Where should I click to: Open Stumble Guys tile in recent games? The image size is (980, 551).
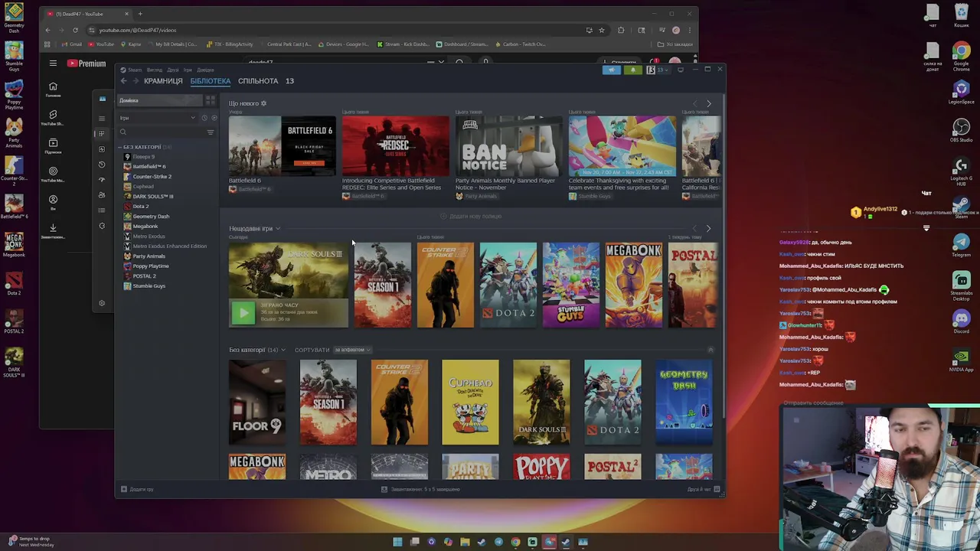571,285
